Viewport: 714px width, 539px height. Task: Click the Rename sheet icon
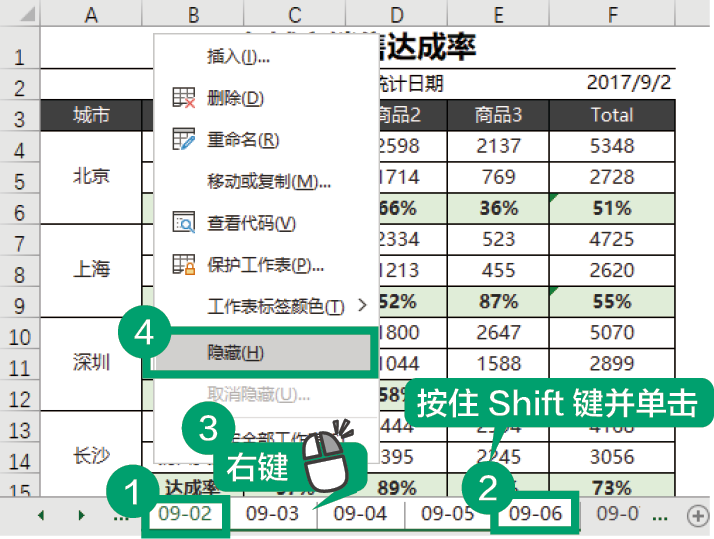[x=183, y=139]
